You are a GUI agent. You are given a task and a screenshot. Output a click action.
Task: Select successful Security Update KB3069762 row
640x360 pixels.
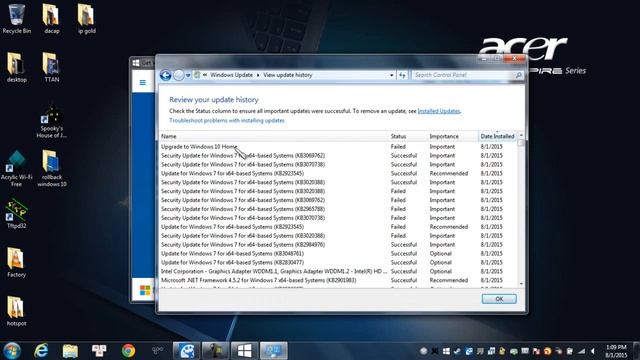[338, 156]
